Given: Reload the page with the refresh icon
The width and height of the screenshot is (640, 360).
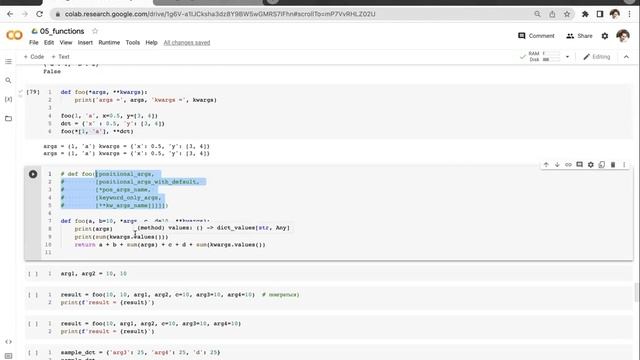Looking at the screenshot, I should pos(40,14).
